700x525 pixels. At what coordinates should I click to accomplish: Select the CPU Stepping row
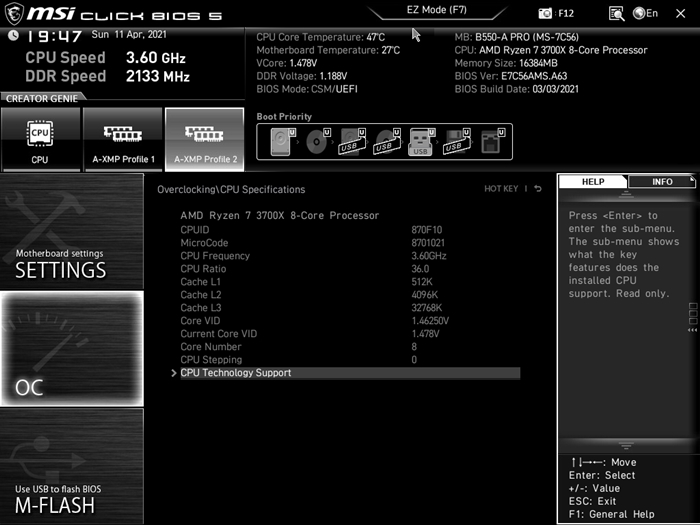pyautogui.click(x=350, y=359)
